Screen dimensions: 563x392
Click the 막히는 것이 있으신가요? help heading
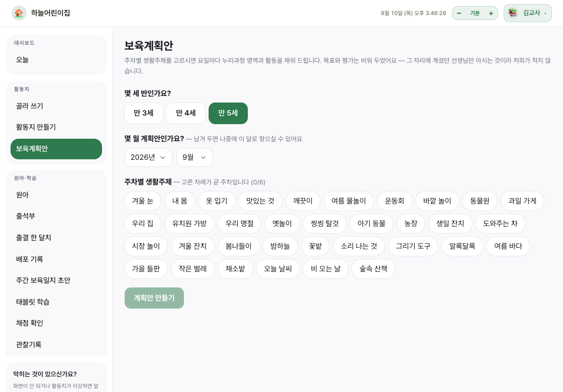[45, 374]
